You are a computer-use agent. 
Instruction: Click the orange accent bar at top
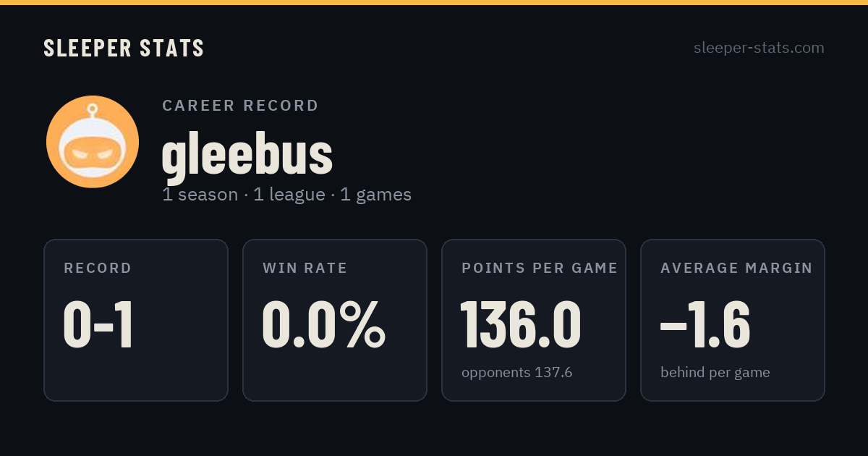click(x=434, y=2)
